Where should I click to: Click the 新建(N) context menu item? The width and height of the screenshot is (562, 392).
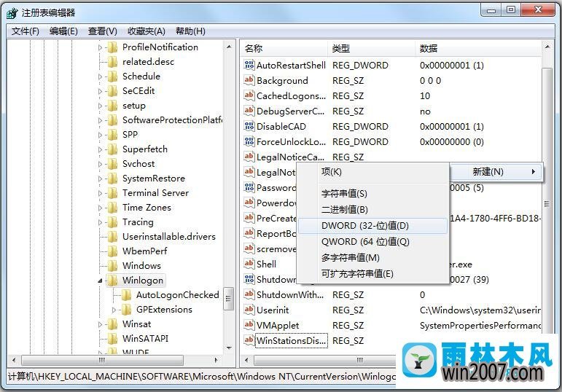point(496,172)
